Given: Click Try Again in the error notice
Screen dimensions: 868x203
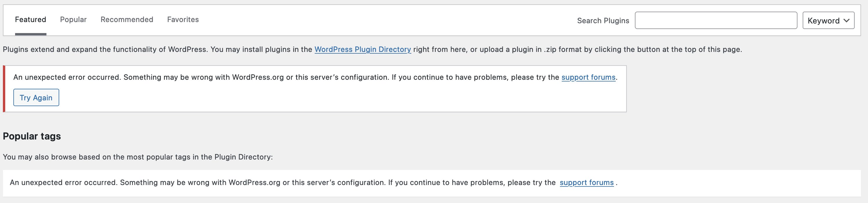Looking at the screenshot, I should coord(36,98).
